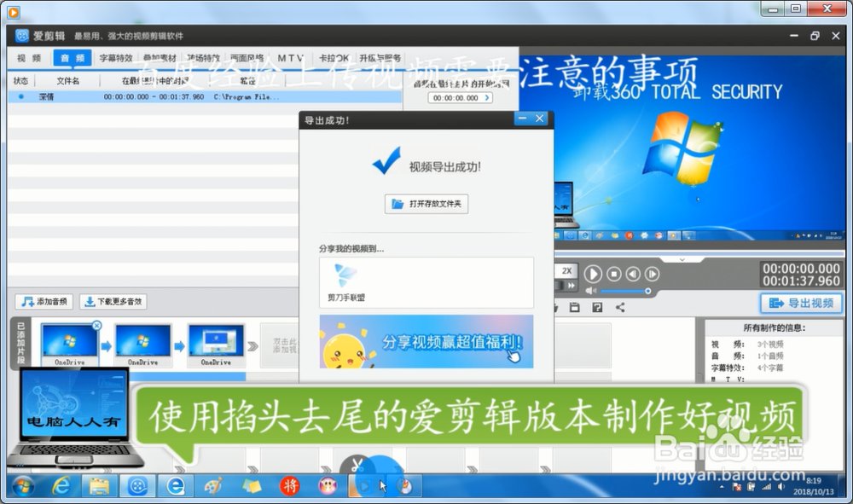Click the pink cow taskbar icon
Screen dimensions: 853x504
pos(327,486)
